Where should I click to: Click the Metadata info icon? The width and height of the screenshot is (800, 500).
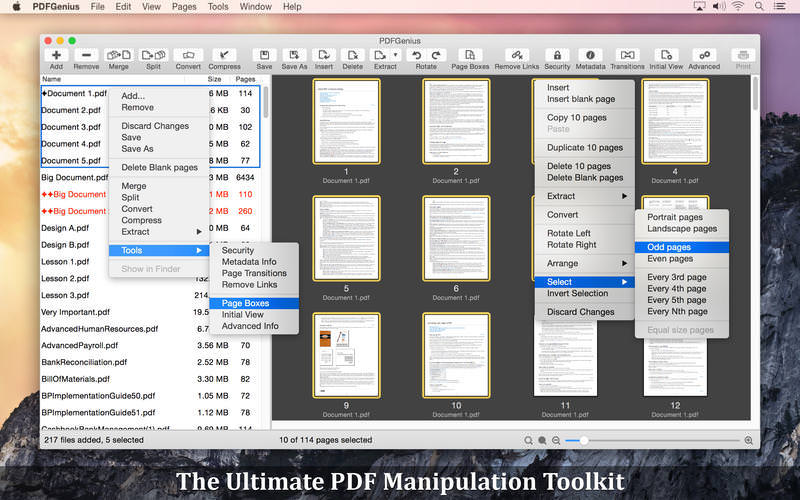(x=590, y=56)
